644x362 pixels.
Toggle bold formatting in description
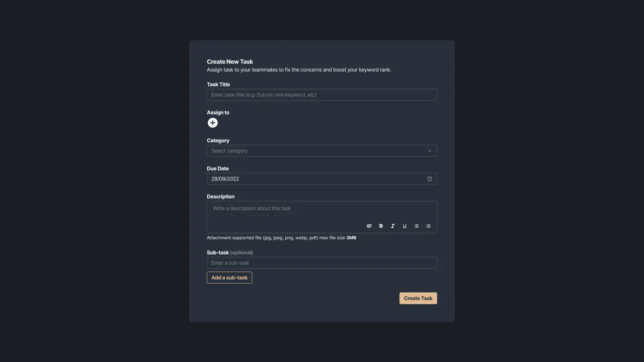coord(381,226)
